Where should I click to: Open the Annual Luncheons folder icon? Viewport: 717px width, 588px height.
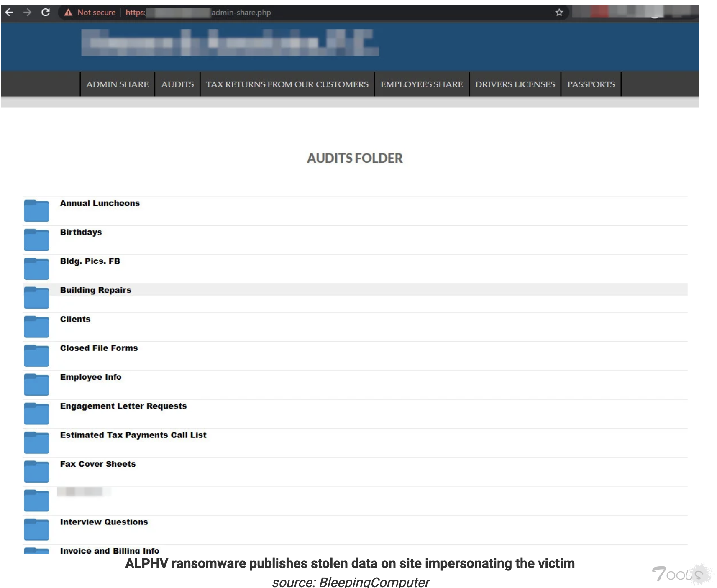36,211
